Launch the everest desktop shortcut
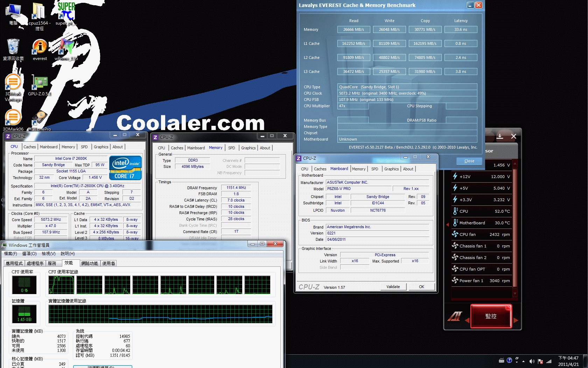Image resolution: width=588 pixels, height=368 pixels. tap(40, 49)
